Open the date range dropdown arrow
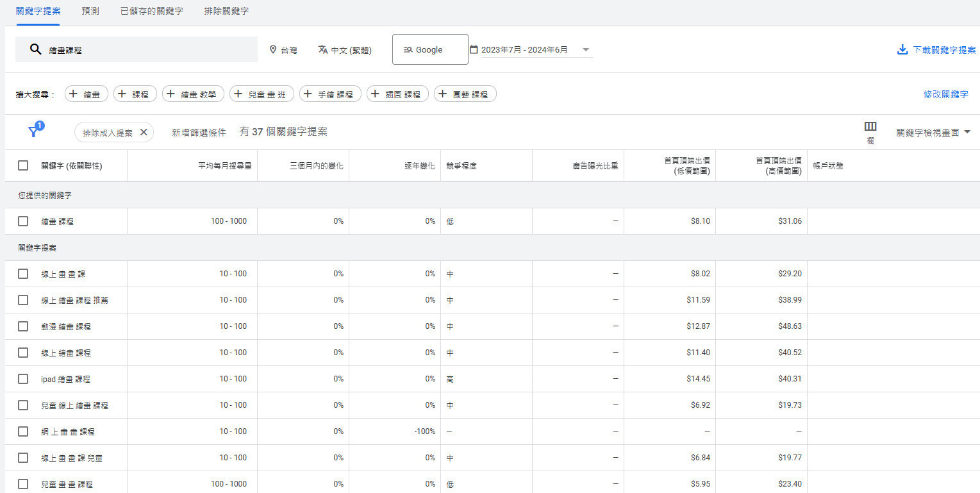 tap(586, 49)
